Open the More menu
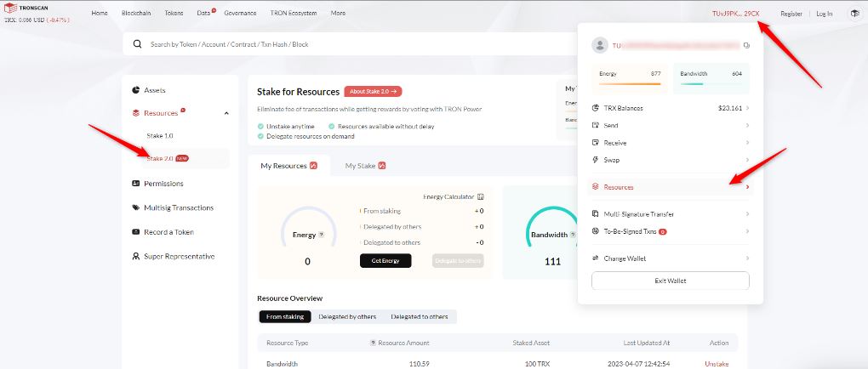868x369 pixels. 338,13
